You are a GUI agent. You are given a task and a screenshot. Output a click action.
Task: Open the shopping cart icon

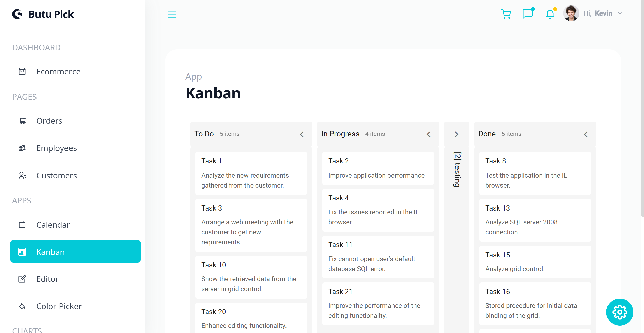pyautogui.click(x=506, y=14)
